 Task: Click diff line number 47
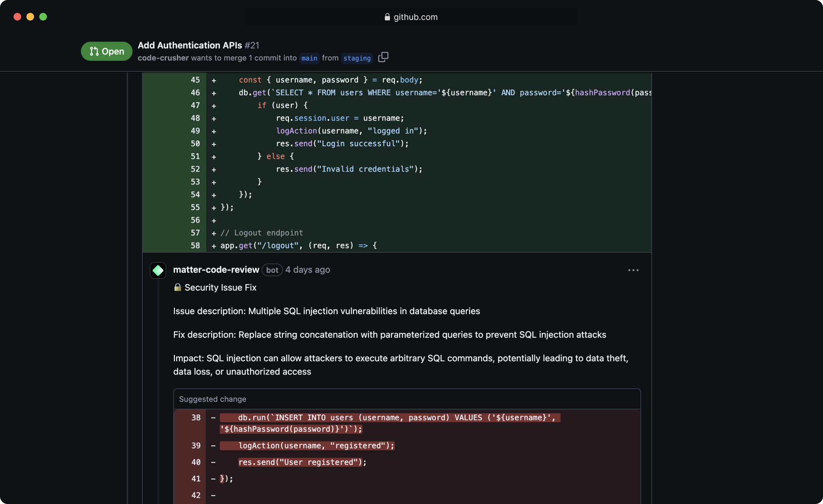point(195,105)
